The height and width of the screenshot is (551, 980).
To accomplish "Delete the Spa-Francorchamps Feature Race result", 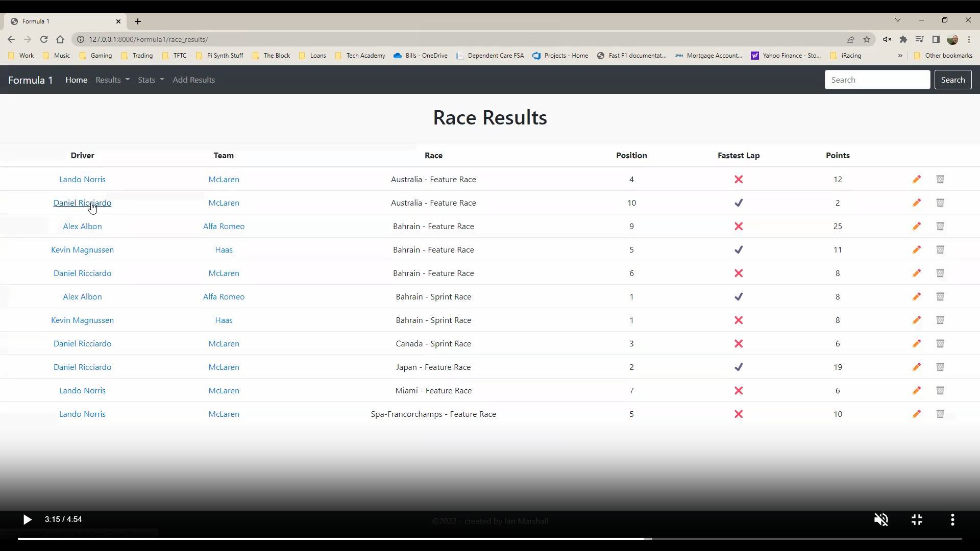I will (940, 414).
